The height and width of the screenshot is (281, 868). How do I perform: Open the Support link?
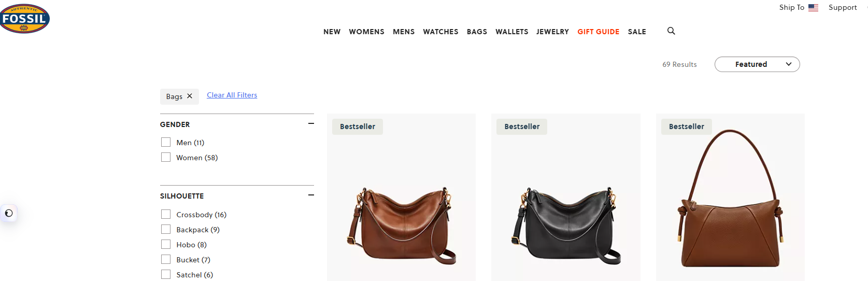(x=843, y=7)
